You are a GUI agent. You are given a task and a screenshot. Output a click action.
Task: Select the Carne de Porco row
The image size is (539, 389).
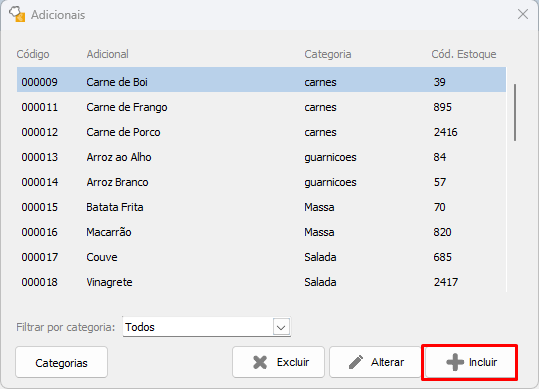pyautogui.click(x=261, y=132)
